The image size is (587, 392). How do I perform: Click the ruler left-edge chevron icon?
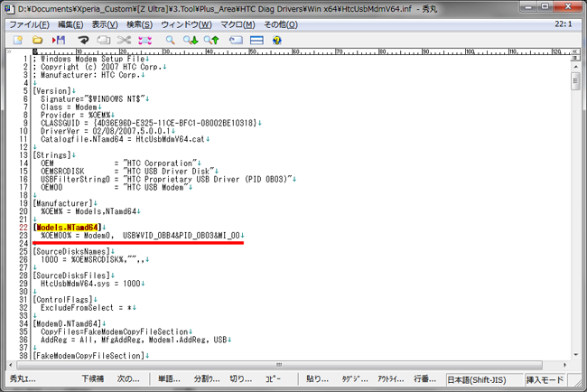click(9, 51)
